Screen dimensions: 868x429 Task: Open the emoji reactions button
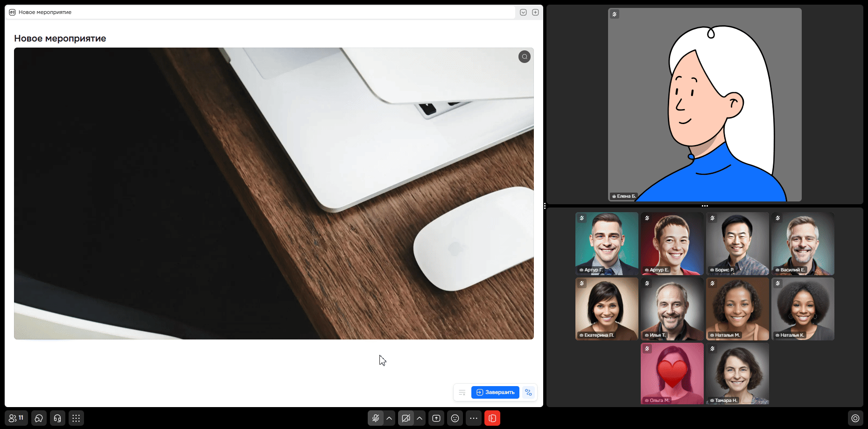click(455, 418)
